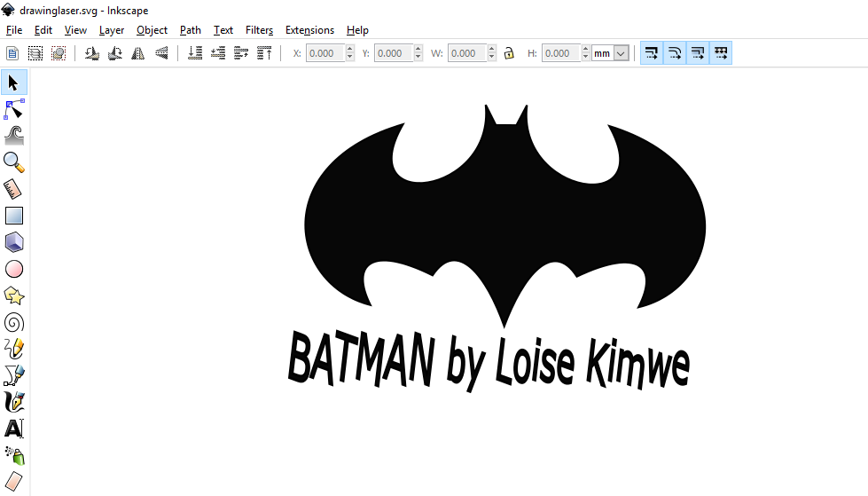Open the Edit menu

[x=43, y=30]
